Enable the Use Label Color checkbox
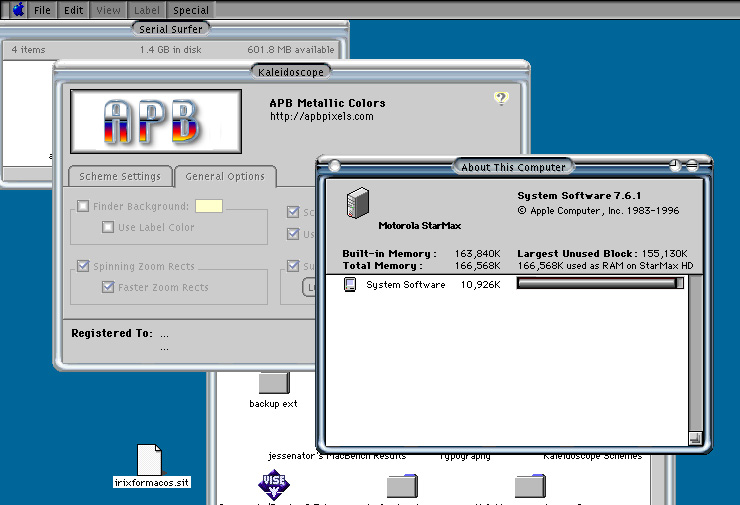The image size is (740, 505). coord(108,228)
